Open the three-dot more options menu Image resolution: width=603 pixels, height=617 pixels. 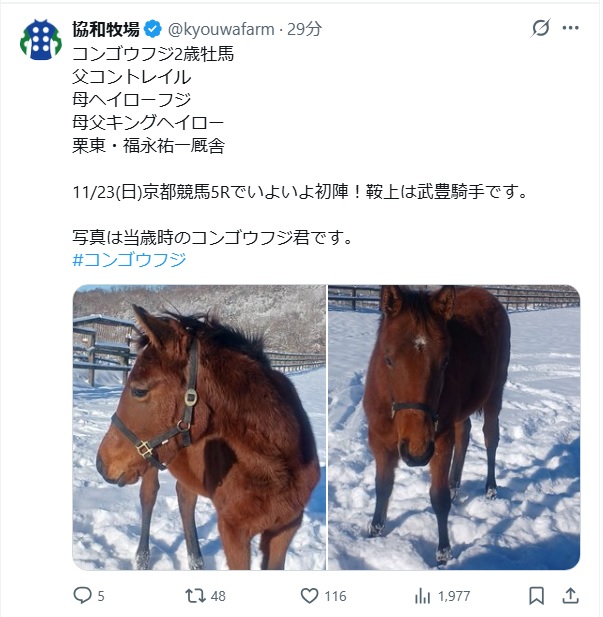pyautogui.click(x=570, y=28)
